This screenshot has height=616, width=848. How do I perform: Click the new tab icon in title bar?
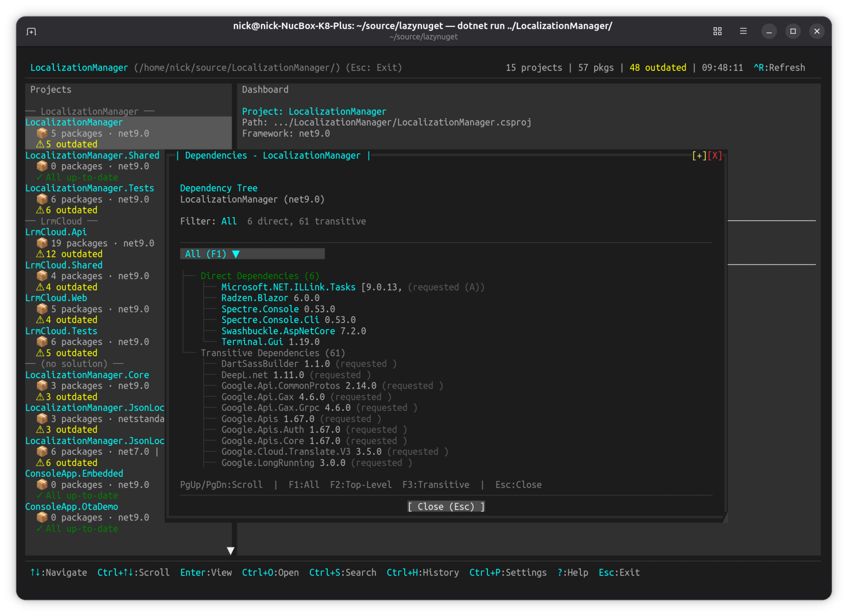point(31,31)
